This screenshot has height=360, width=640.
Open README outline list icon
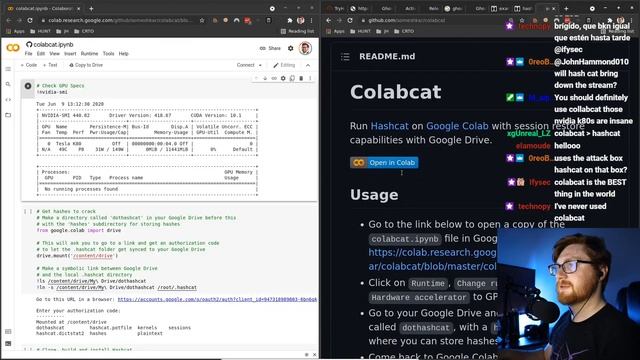(345, 57)
